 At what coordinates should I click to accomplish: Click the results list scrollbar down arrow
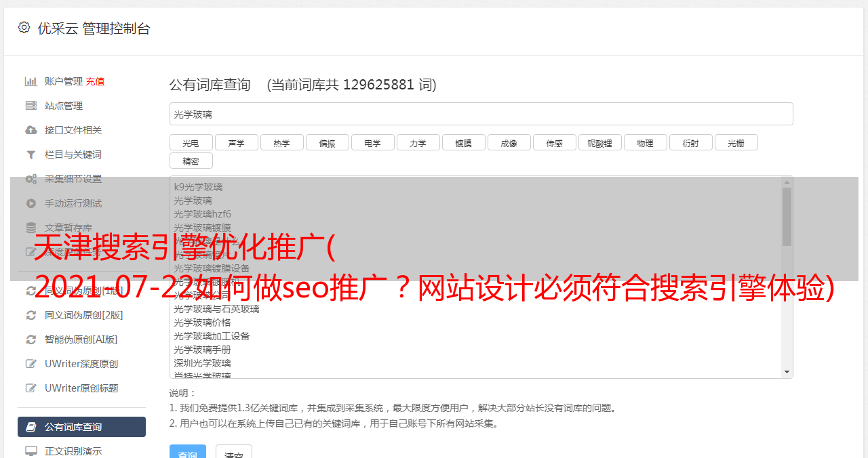787,372
